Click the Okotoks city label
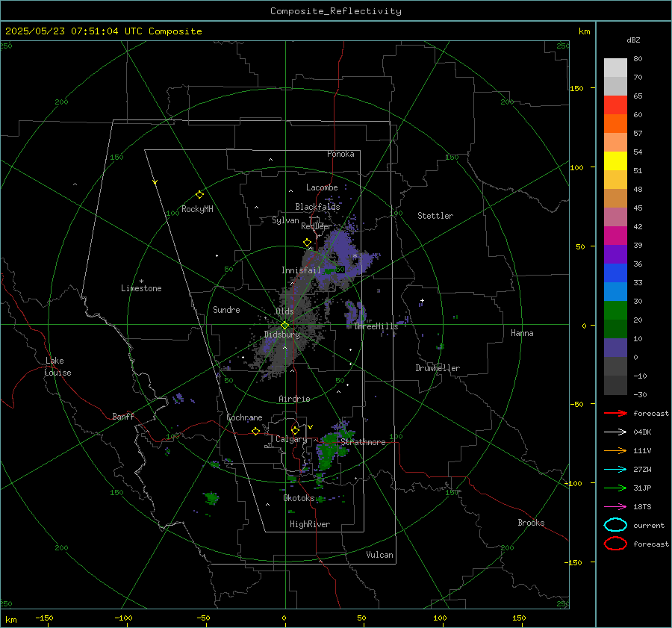 pyautogui.click(x=299, y=498)
